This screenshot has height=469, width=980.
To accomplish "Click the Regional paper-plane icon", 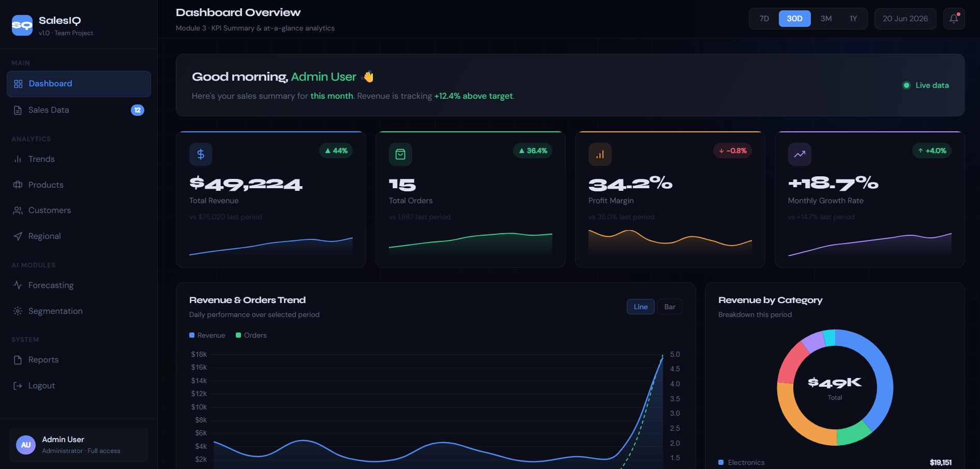I will point(18,236).
